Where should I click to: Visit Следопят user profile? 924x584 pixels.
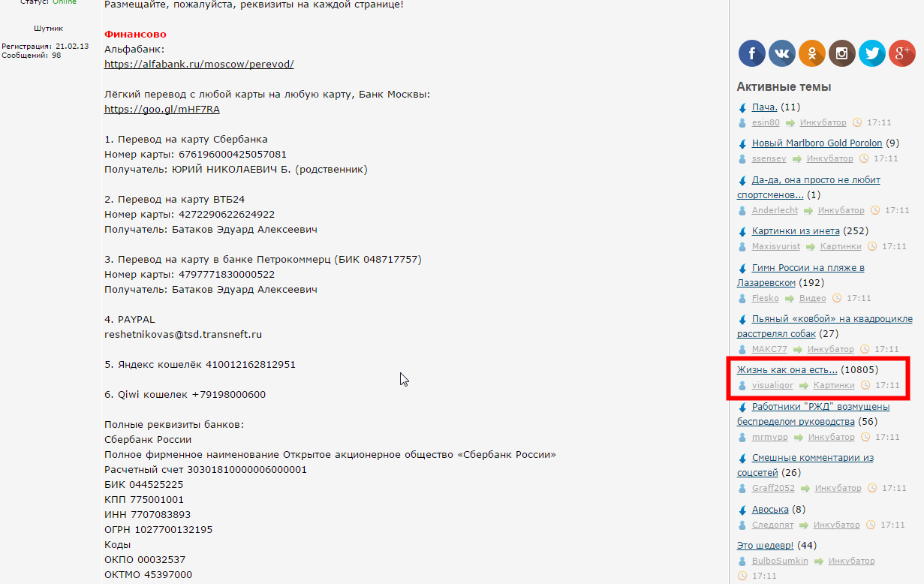772,525
